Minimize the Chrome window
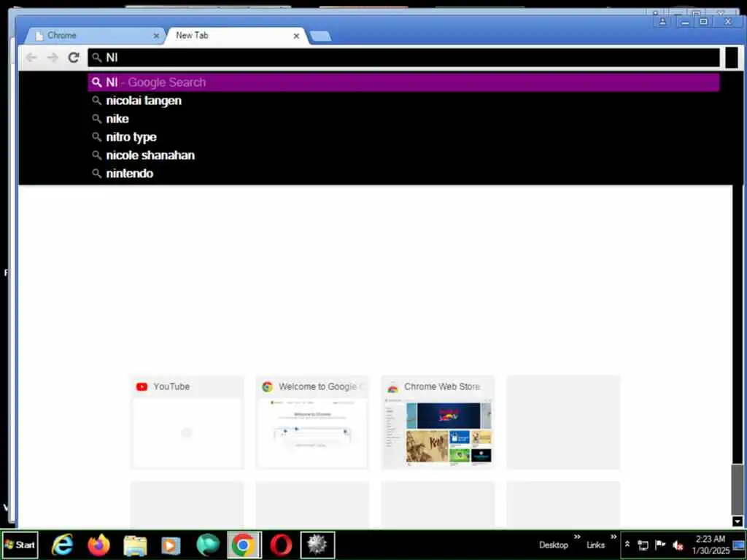The image size is (747, 560). tap(685, 22)
